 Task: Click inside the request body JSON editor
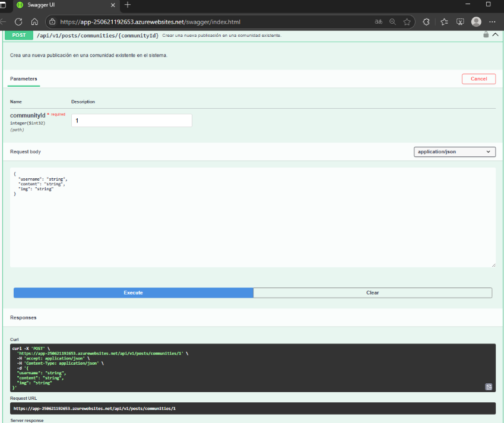(253, 217)
